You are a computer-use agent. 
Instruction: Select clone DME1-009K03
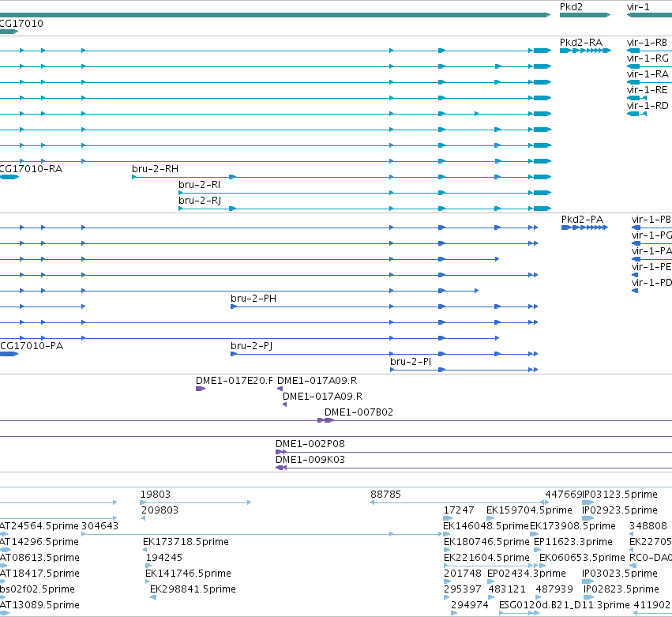coord(310,460)
